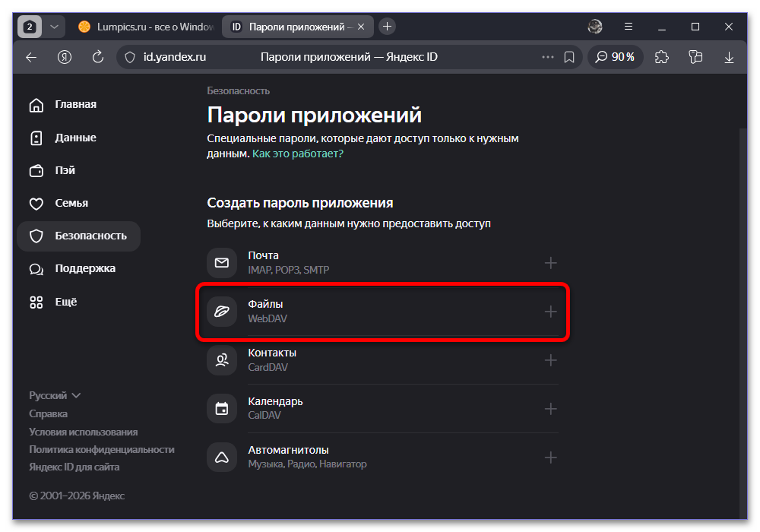Viewport: 760px width, 532px height.
Task: Select the Контакты CardDAV row
Action: tap(382, 360)
